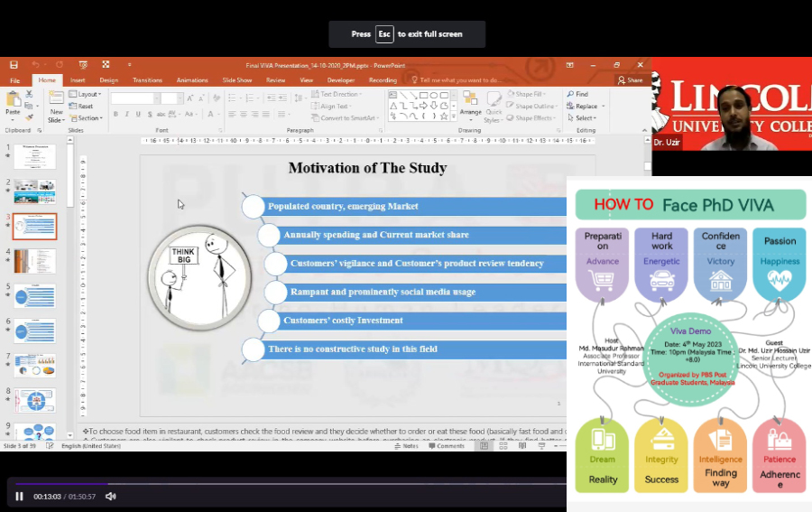
Task: Collapse the ribbon with the caret arrow
Action: click(645, 131)
